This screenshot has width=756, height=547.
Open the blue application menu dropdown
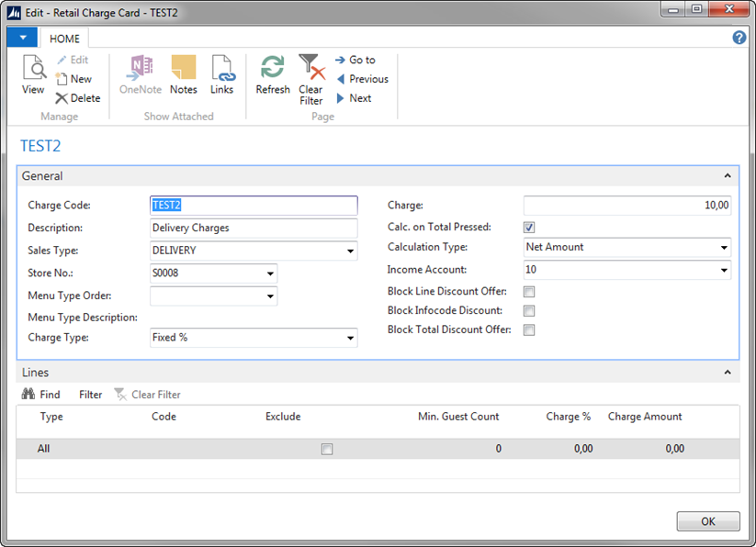(22, 38)
